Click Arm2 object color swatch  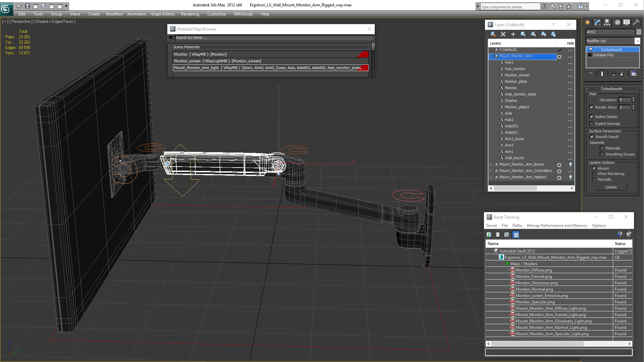pyautogui.click(x=639, y=32)
